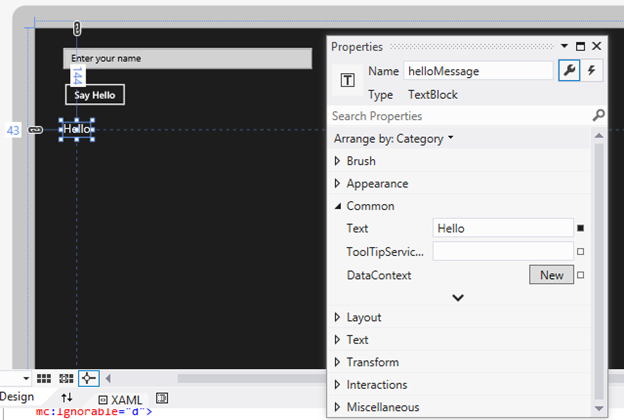The image size is (624, 420).
Task: Open the Properties wrench view
Action: [x=569, y=71]
